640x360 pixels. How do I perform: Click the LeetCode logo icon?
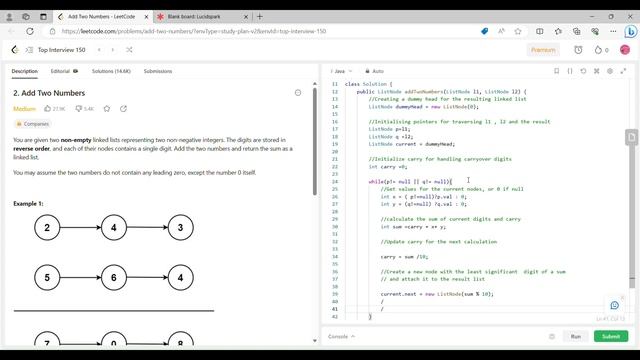coord(15,50)
